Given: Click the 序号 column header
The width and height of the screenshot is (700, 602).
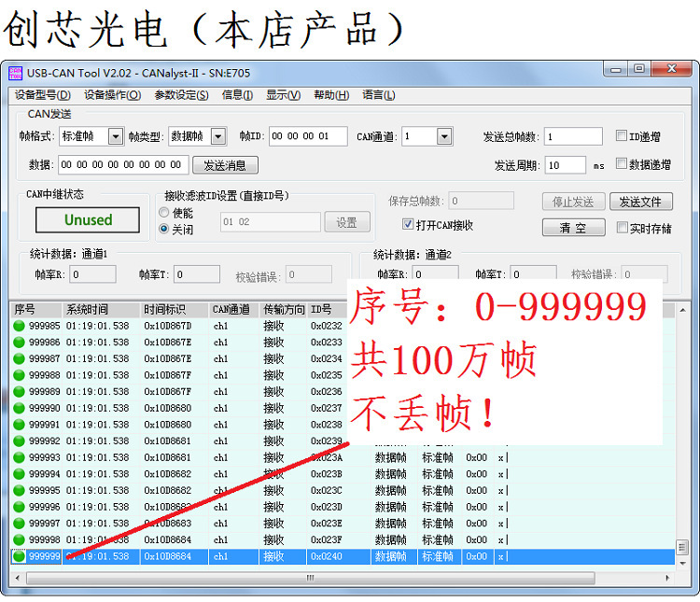Looking at the screenshot, I should [35, 310].
